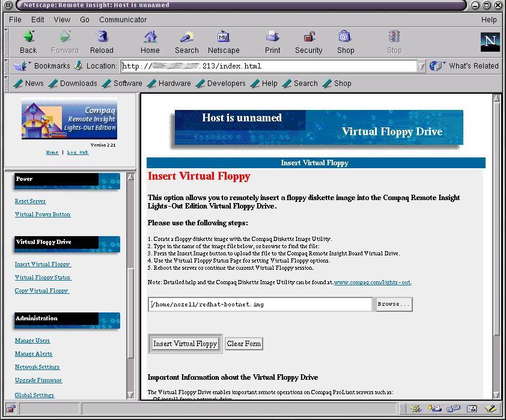This screenshot has height=420, width=506.
Task: Click the Netscape logo icon
Action: [490, 43]
